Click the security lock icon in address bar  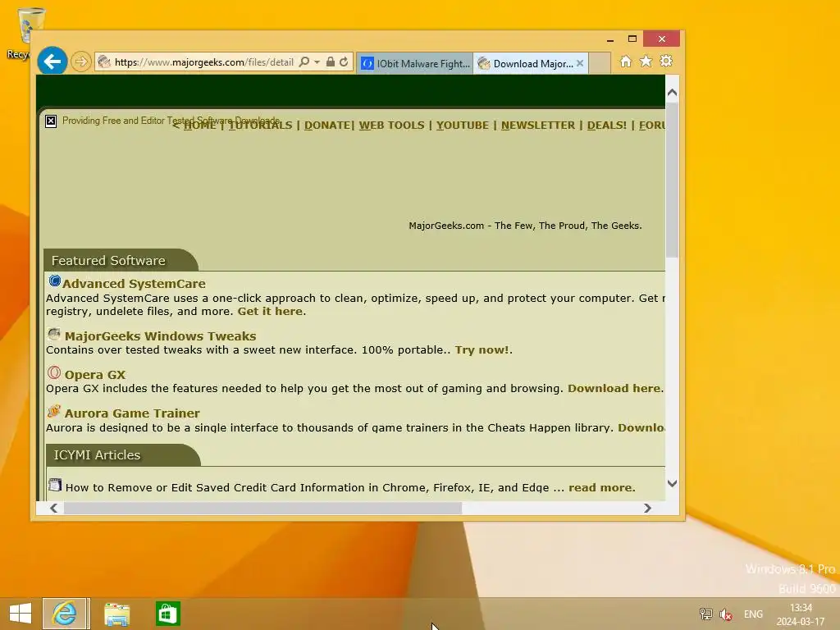pos(331,62)
